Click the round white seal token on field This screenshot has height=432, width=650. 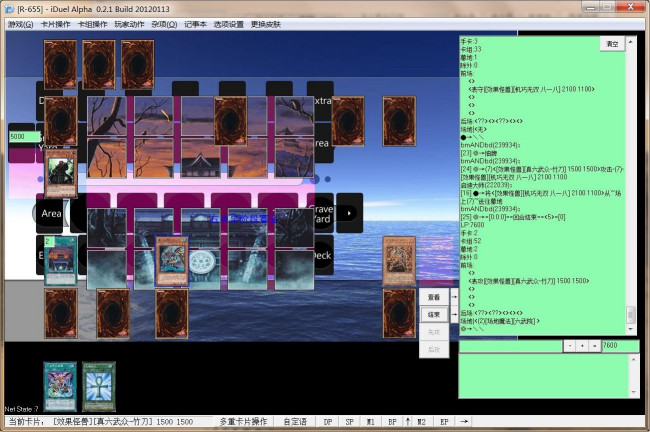click(202, 262)
